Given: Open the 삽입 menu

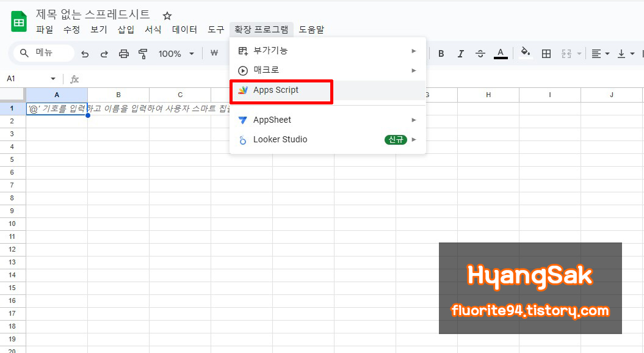Looking at the screenshot, I should [126, 29].
